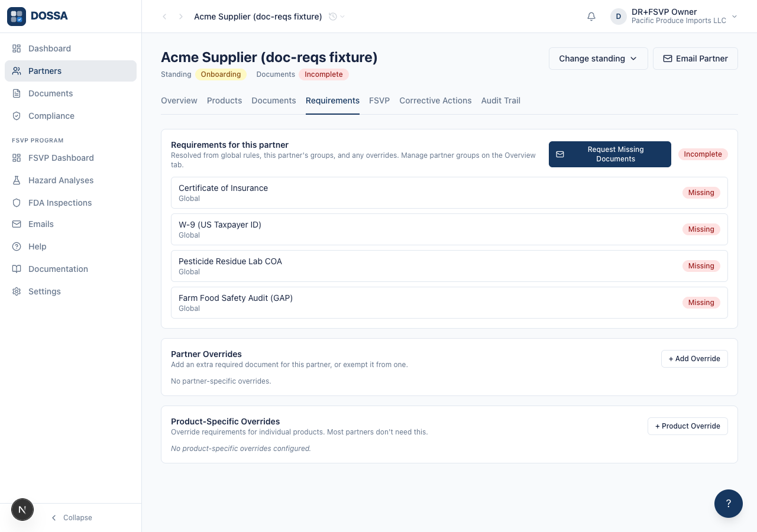The image size is (757, 532).
Task: Click Missing badge for W-9
Action: (x=701, y=229)
